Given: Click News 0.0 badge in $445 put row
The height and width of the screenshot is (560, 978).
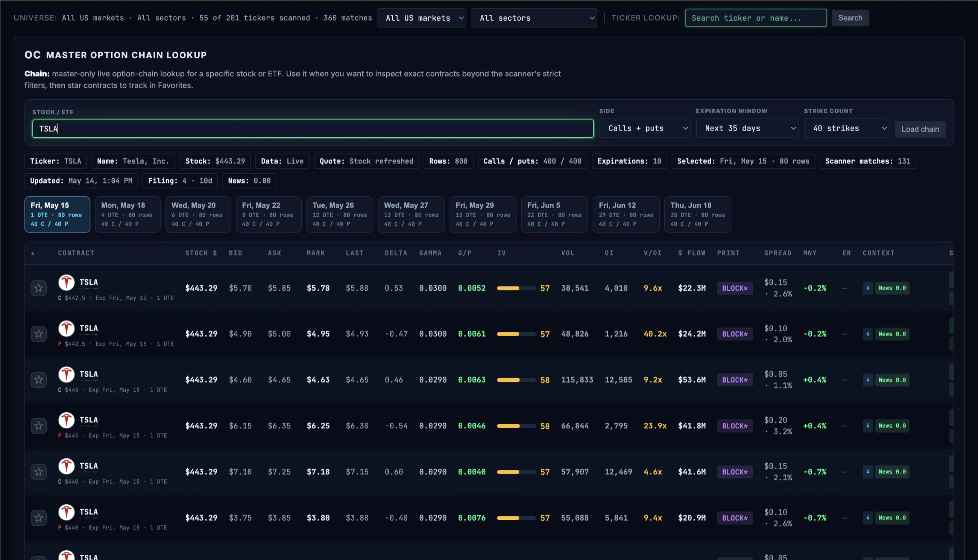Looking at the screenshot, I should coord(892,426).
